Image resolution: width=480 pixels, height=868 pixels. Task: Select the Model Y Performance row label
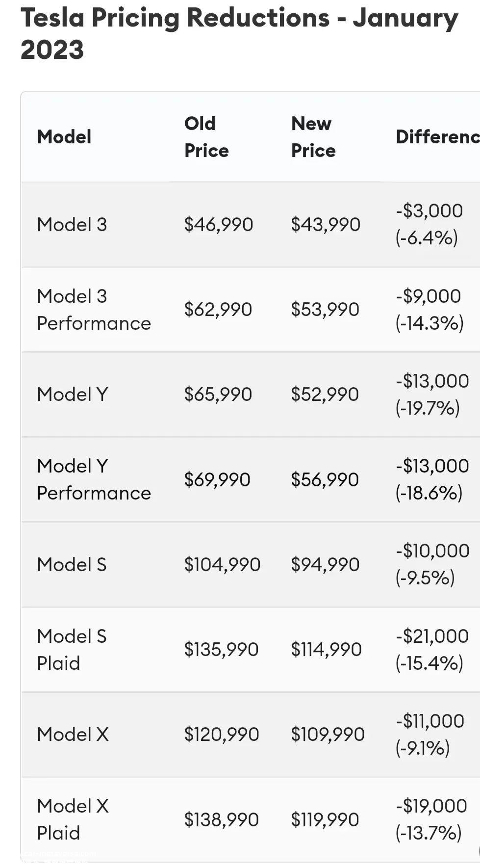tap(94, 479)
